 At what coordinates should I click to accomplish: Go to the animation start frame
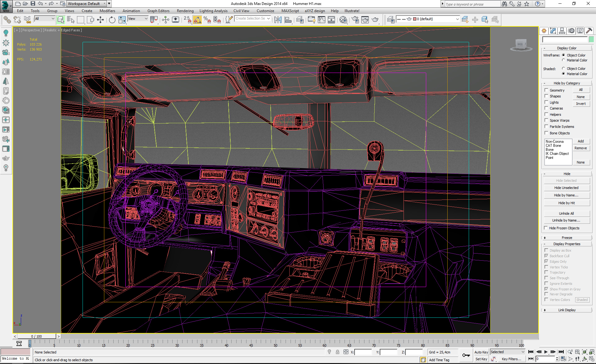pyautogui.click(x=531, y=352)
